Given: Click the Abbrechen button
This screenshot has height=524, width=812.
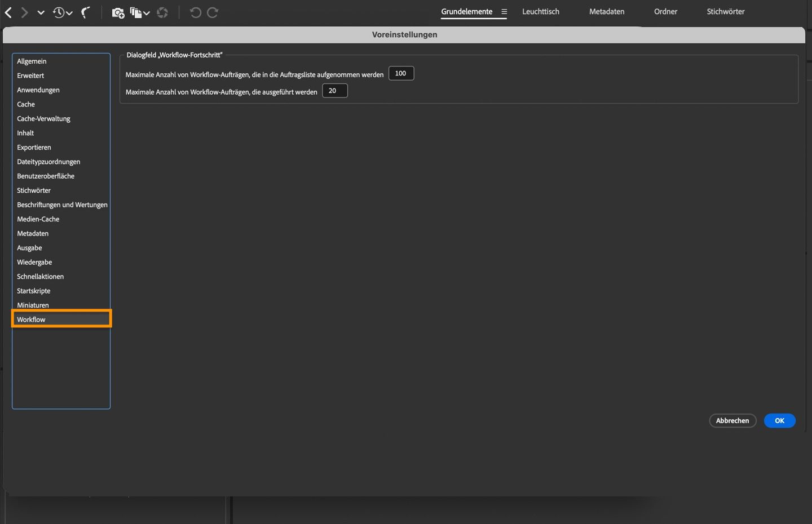Looking at the screenshot, I should coord(732,420).
